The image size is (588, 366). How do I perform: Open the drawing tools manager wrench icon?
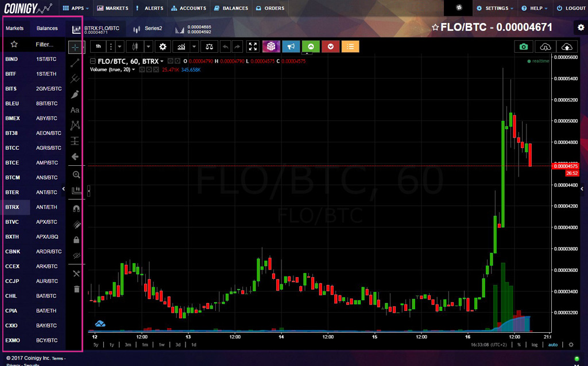76,274
